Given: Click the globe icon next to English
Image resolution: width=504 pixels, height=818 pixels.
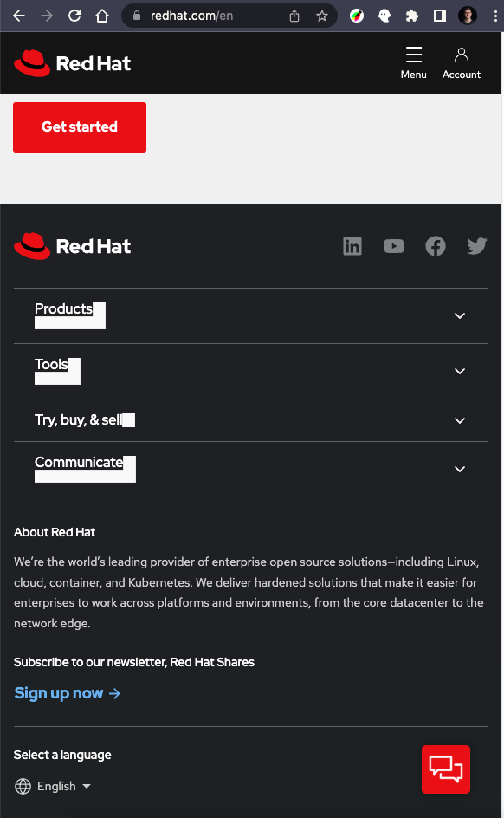Looking at the screenshot, I should pyautogui.click(x=22, y=787).
